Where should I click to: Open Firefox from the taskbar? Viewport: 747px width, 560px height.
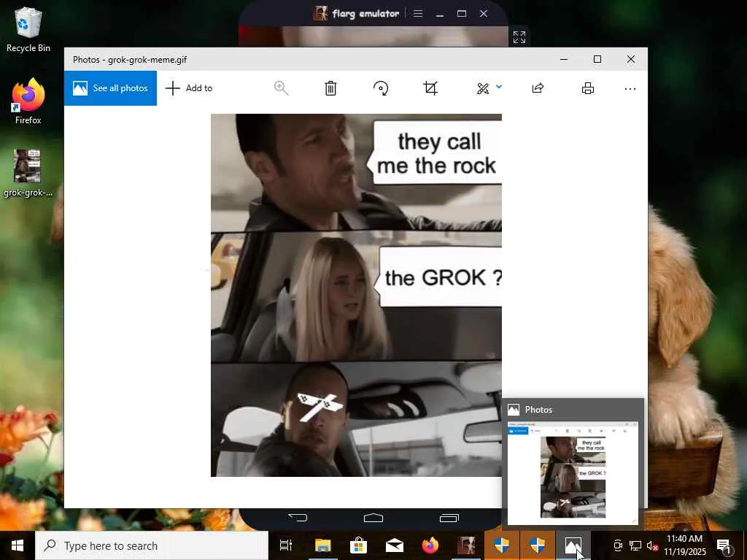[430, 545]
